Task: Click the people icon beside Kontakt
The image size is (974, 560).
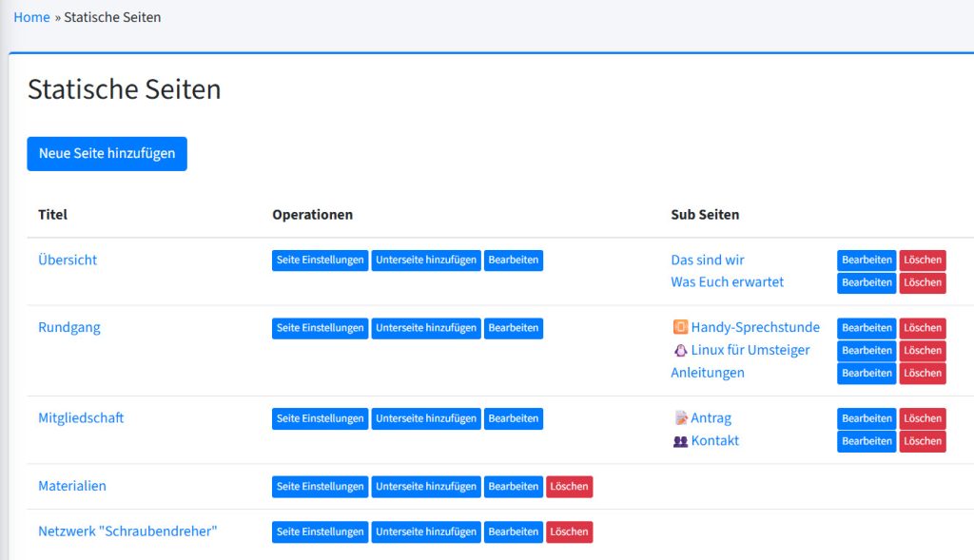Action: 680,441
